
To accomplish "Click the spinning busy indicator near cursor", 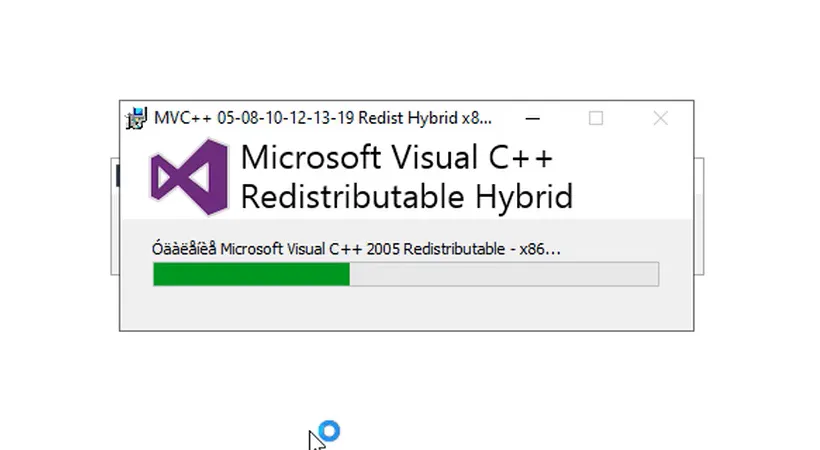I will [329, 432].
